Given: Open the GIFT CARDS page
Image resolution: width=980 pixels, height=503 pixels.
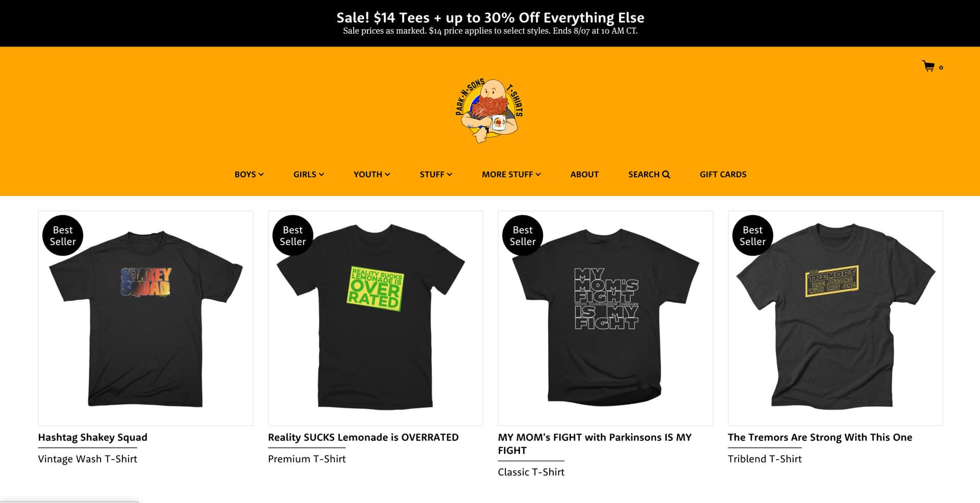Looking at the screenshot, I should pos(723,174).
